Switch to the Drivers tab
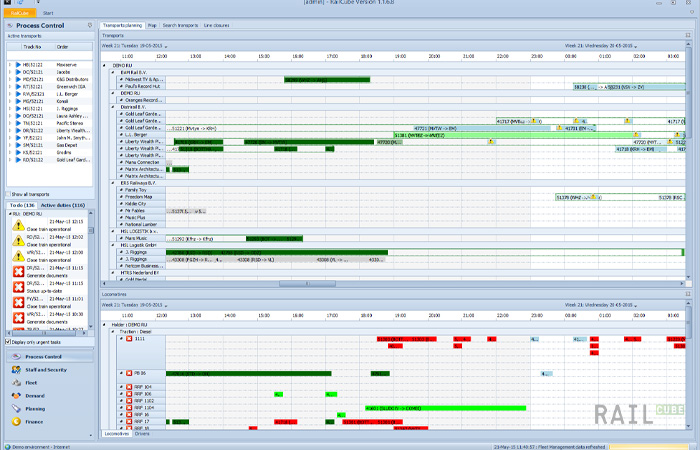The width and height of the screenshot is (700, 450). (x=142, y=433)
